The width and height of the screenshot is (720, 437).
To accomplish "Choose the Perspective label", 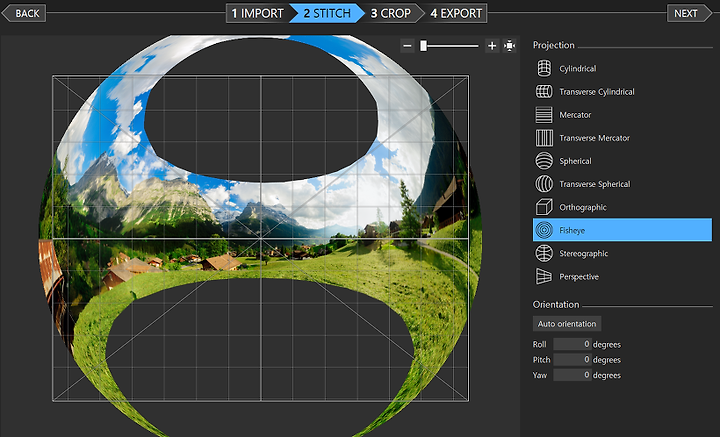I will tap(579, 276).
